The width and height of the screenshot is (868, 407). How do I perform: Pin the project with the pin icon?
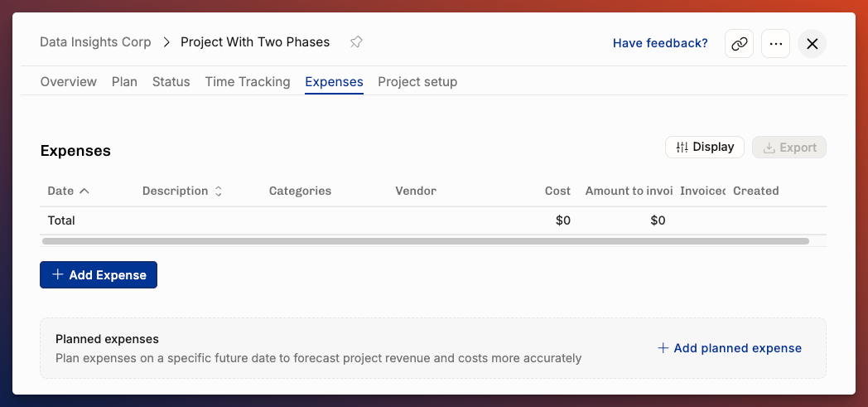point(356,42)
